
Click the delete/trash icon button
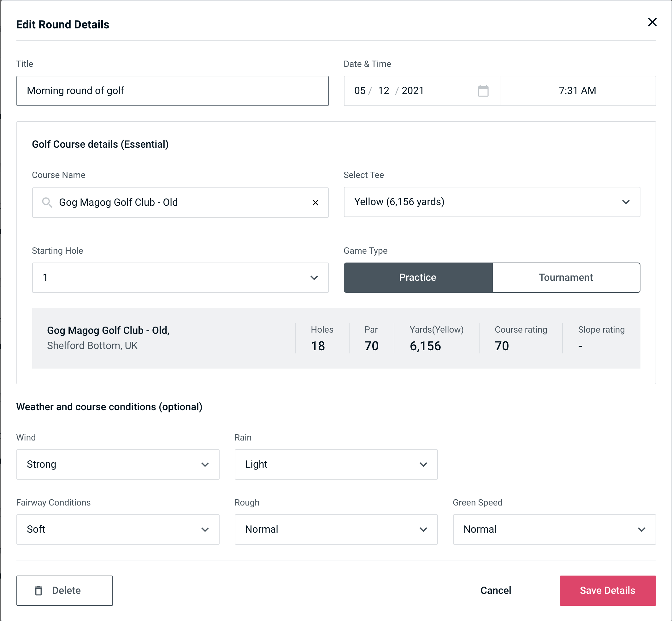point(39,591)
